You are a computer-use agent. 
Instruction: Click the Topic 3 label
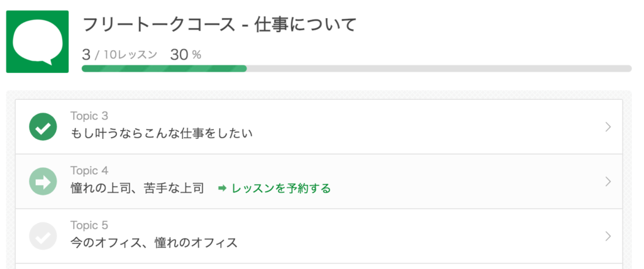point(89,116)
